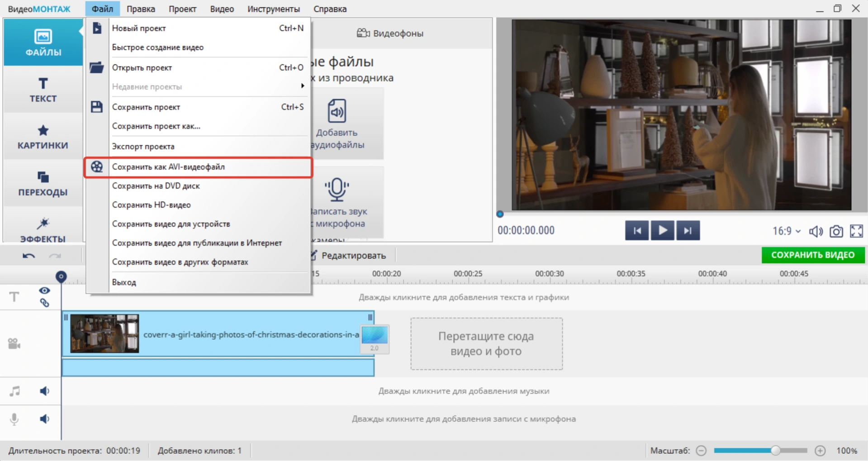Adjust the timeline scale slider

pyautogui.click(x=775, y=451)
